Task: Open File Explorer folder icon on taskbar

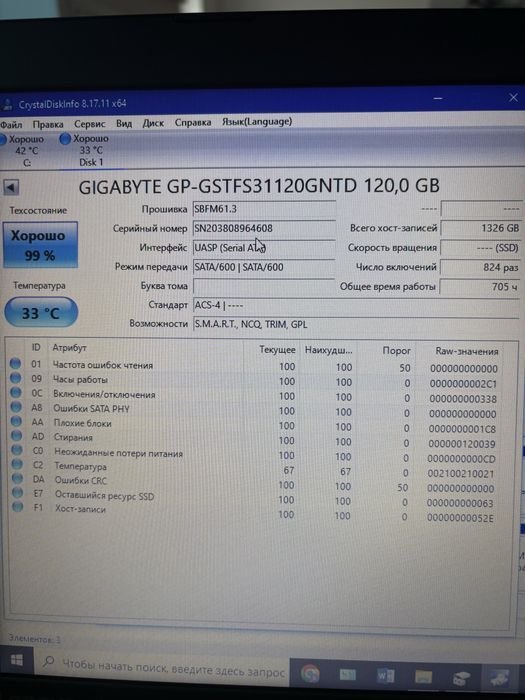Action: [x=423, y=677]
